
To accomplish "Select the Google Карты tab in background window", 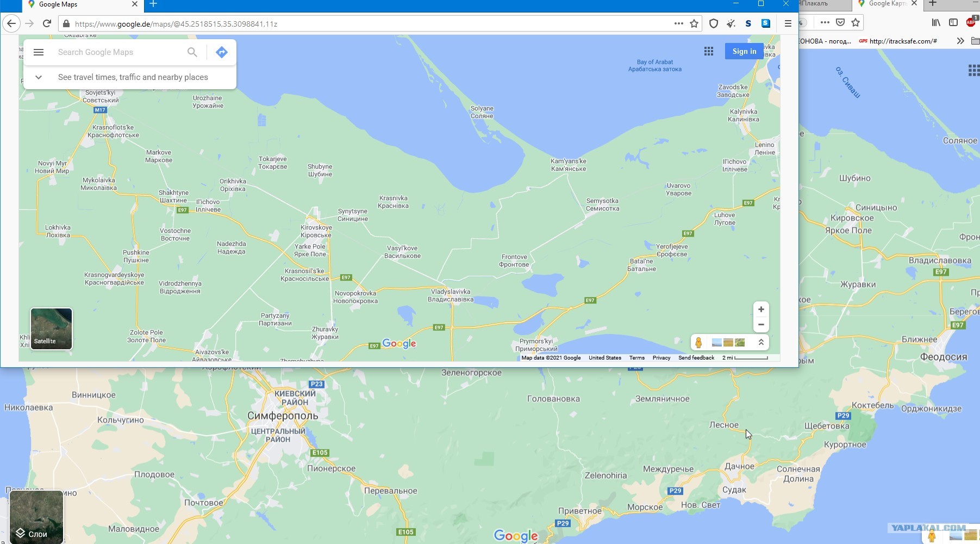I will pos(887,4).
